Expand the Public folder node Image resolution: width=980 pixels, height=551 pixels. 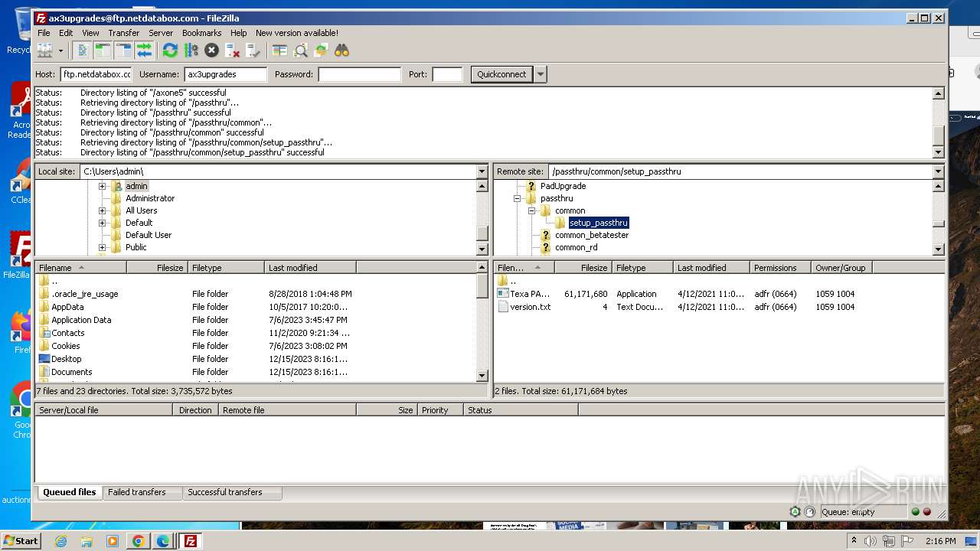pyautogui.click(x=102, y=247)
